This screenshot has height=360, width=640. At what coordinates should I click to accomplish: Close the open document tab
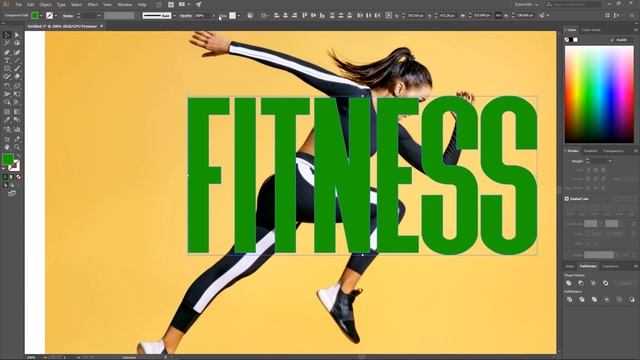tap(102, 26)
